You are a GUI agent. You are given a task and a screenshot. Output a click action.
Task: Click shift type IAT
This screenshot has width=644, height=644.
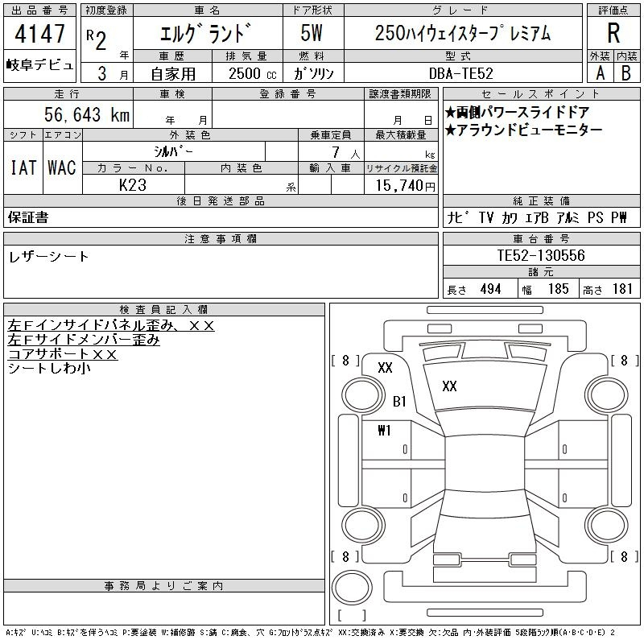[x=23, y=167]
